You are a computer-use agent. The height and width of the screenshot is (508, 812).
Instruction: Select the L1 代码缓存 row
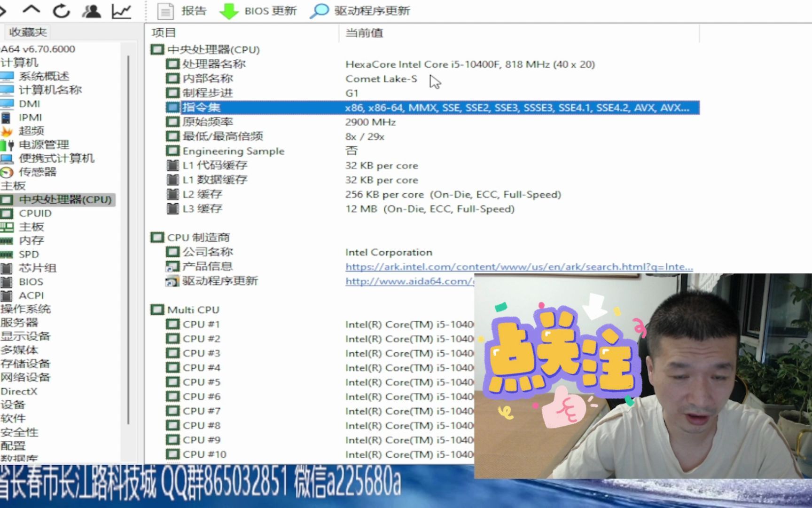click(432, 166)
